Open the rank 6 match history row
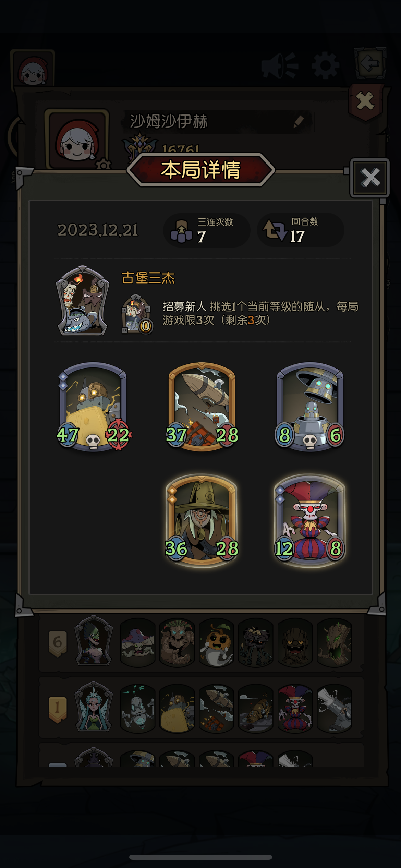The image size is (401, 868). [x=201, y=642]
